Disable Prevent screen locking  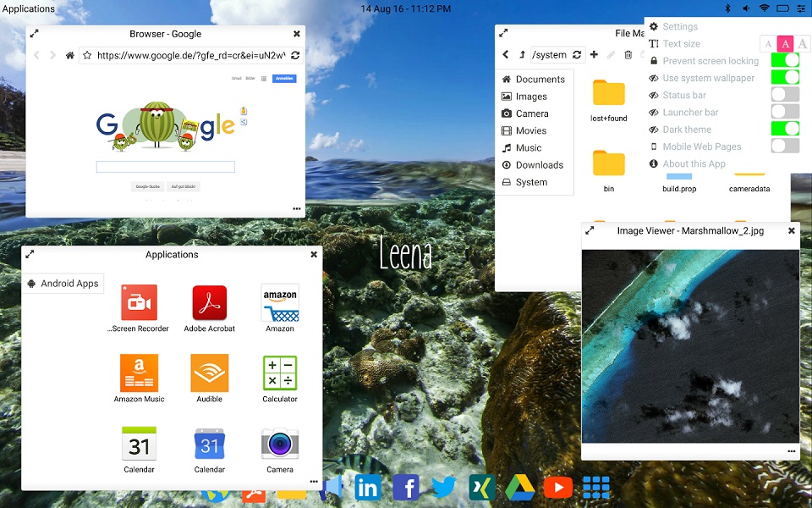point(785,60)
